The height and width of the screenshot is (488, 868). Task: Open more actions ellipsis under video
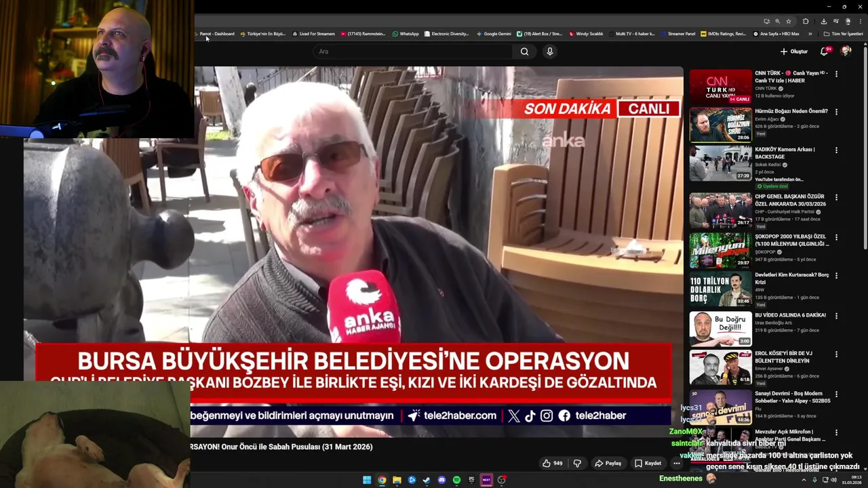[676, 464]
